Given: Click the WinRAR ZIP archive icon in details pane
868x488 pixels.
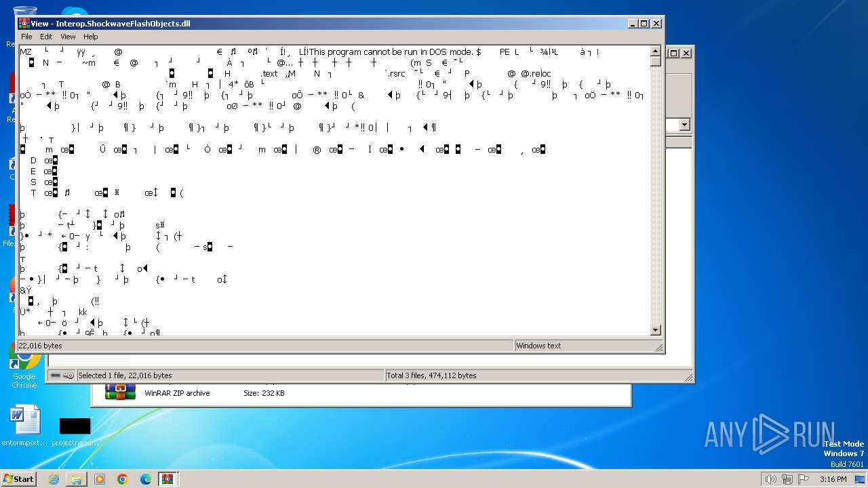Looking at the screenshot, I should (120, 392).
